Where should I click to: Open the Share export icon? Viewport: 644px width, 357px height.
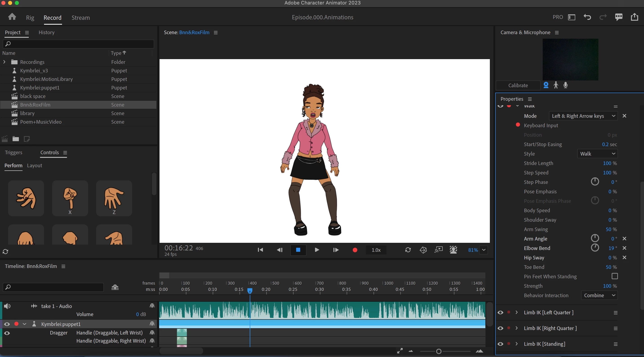(634, 17)
